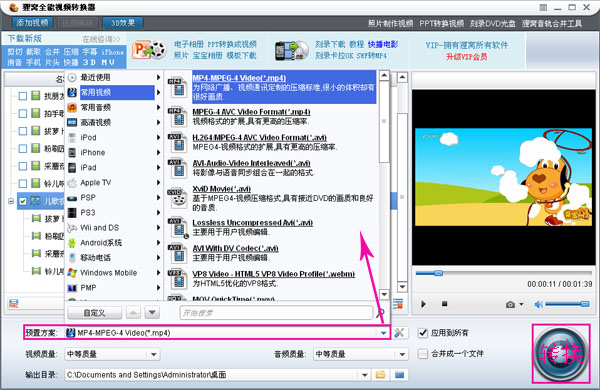Expand the Windows Mobile submenu arrow
Image resolution: width=600 pixels, height=390 pixels.
[158, 273]
